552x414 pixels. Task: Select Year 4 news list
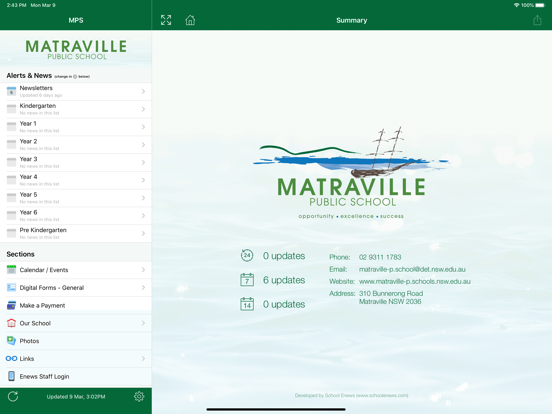click(x=76, y=180)
